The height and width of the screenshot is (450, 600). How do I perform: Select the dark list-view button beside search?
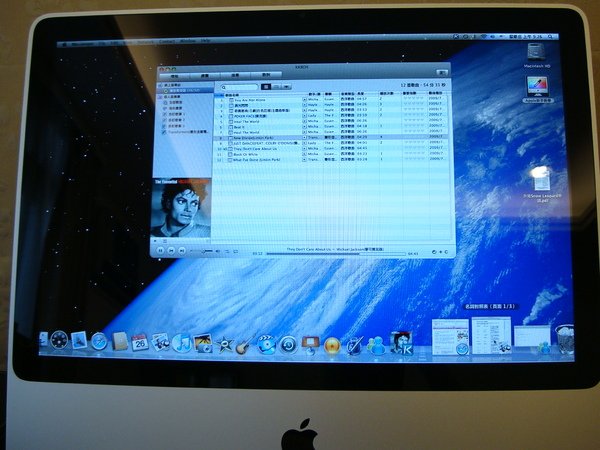(x=266, y=87)
